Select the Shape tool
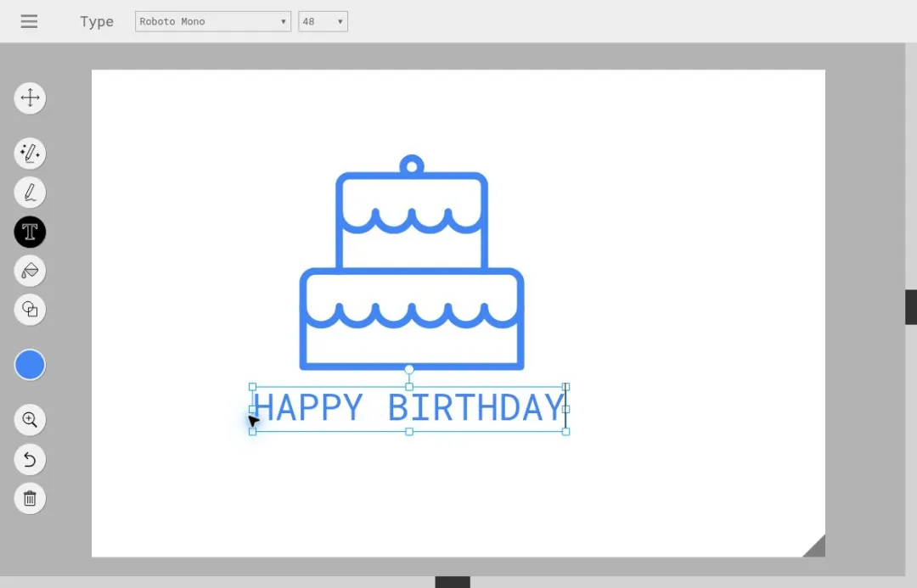917x588 pixels. click(x=30, y=309)
